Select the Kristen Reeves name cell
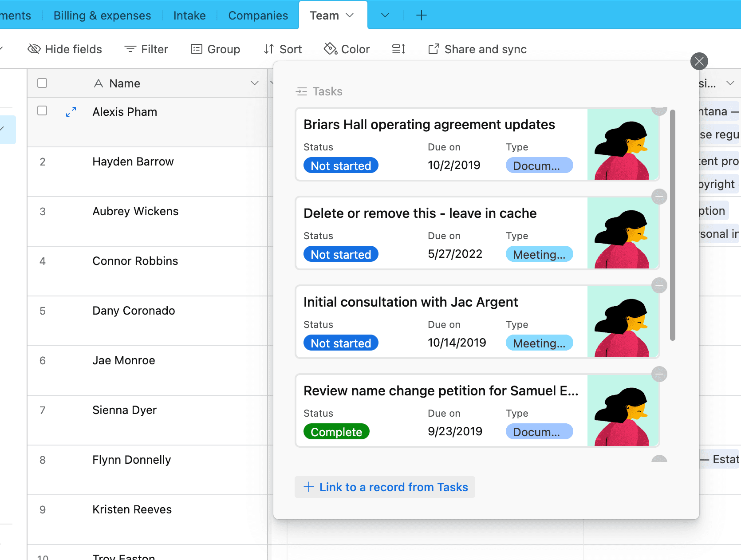The height and width of the screenshot is (560, 741). 147,520
